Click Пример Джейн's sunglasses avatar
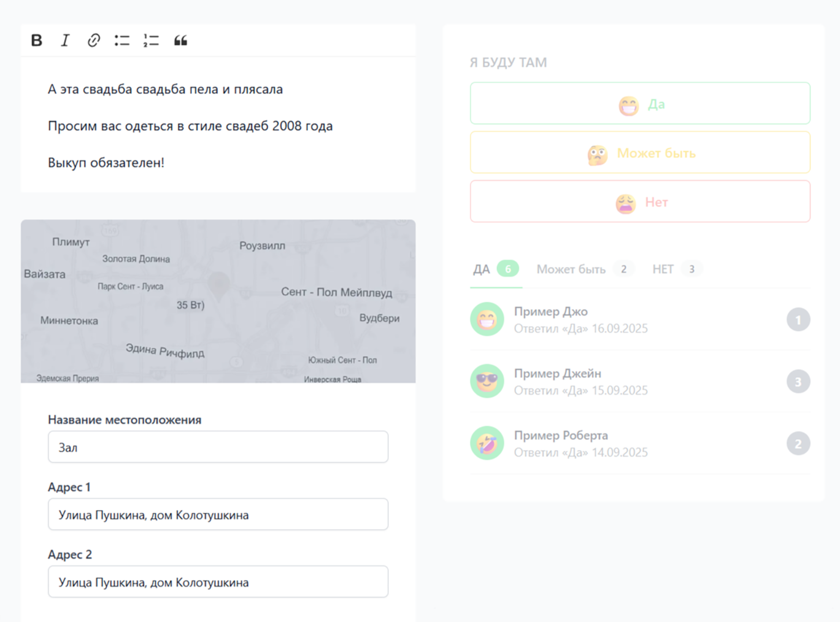The height and width of the screenshot is (622, 840). (x=487, y=381)
